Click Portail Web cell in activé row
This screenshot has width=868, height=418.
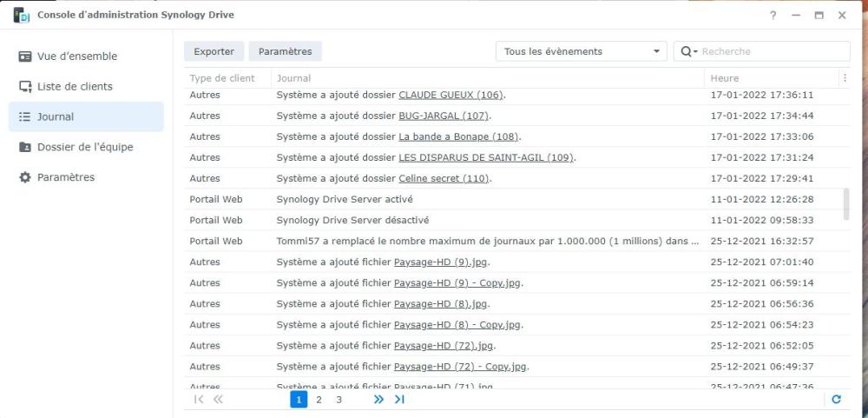(x=216, y=199)
